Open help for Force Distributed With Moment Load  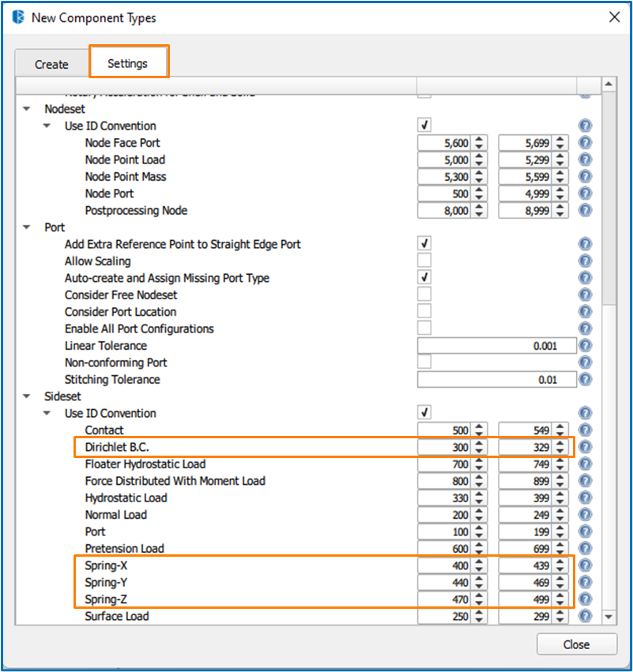click(x=585, y=481)
